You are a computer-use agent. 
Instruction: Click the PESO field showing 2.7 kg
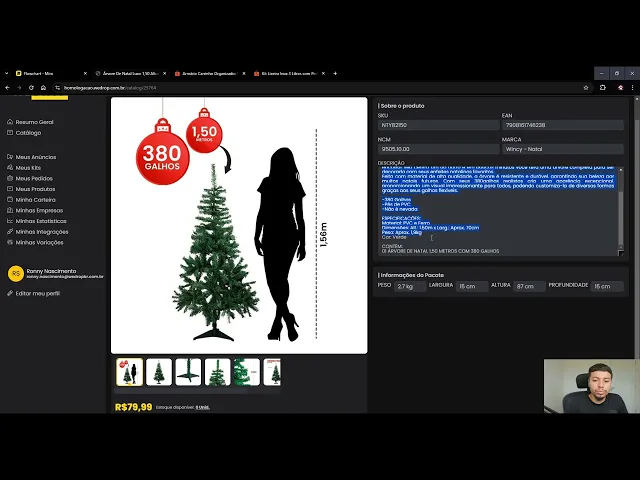point(410,286)
